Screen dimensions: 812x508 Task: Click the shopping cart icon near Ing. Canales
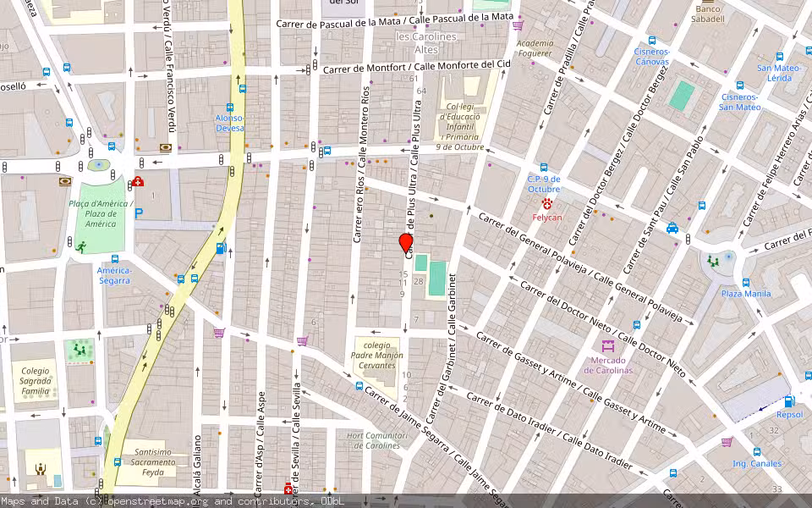tap(727, 442)
